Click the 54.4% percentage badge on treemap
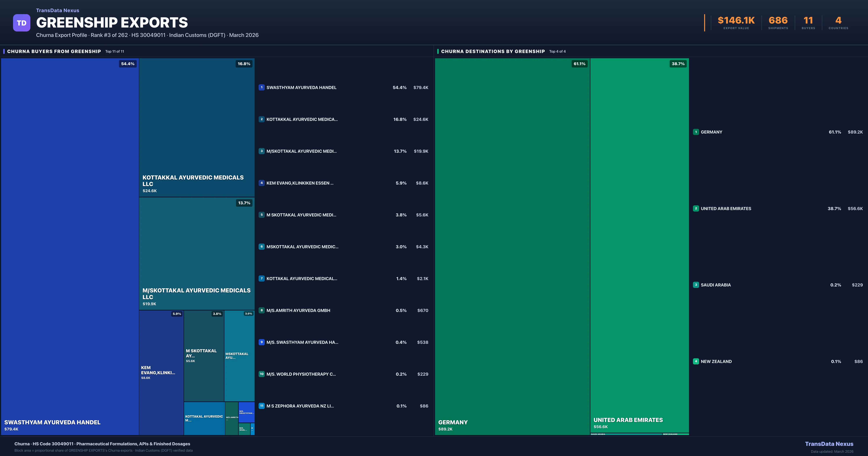Screen dimensions: 868x456 coord(128,64)
